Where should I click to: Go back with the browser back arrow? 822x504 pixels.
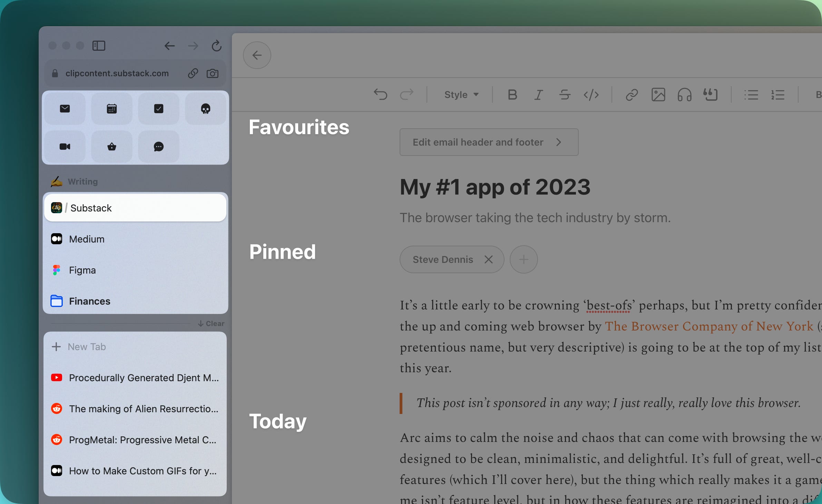[169, 46]
